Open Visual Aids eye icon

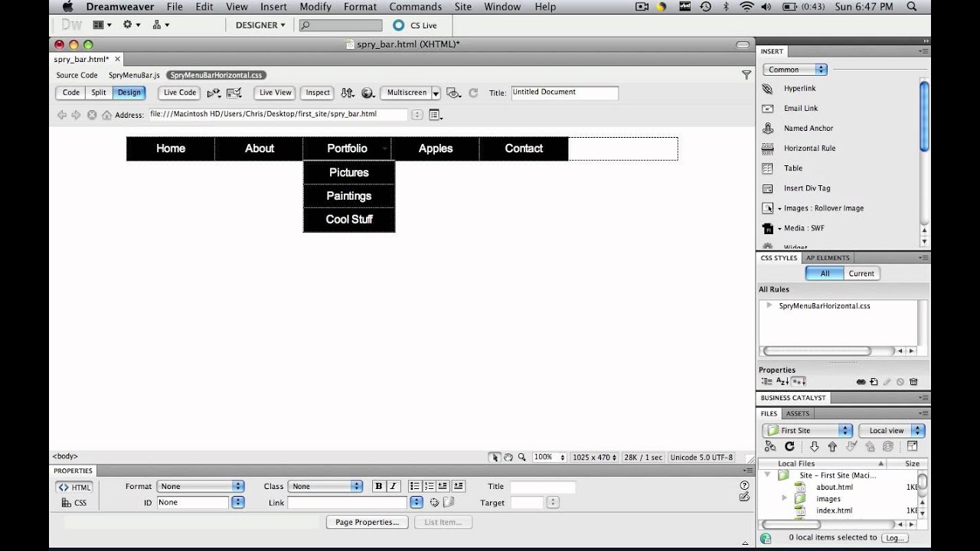point(454,93)
